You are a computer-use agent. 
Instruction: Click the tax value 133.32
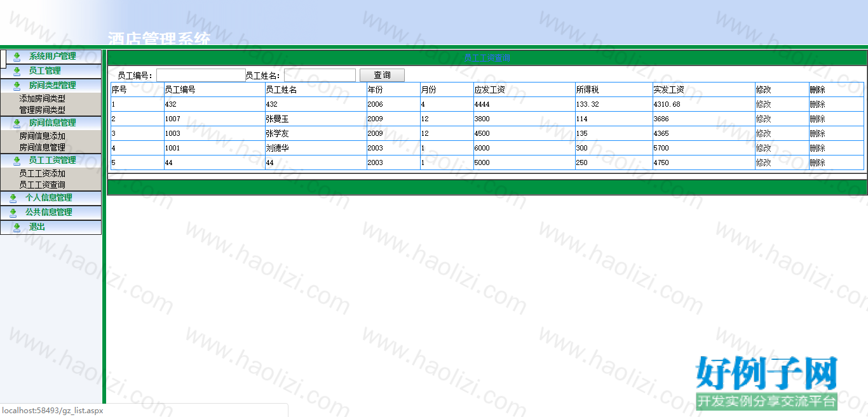coord(588,104)
